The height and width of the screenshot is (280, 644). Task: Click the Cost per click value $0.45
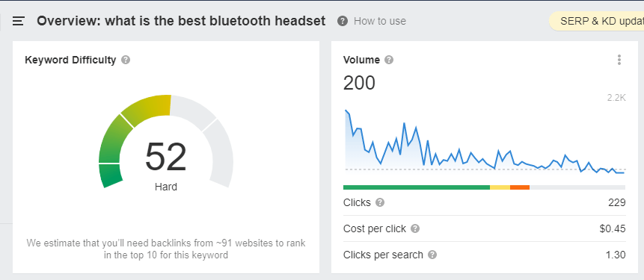(x=613, y=228)
